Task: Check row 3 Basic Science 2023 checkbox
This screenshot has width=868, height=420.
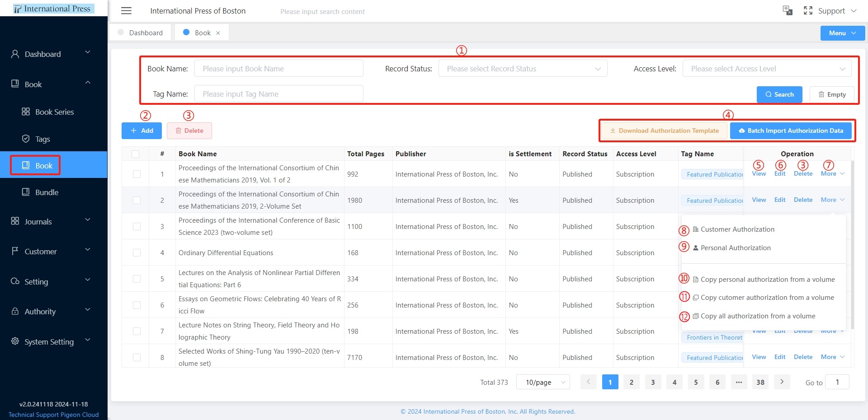Action: pyautogui.click(x=137, y=226)
